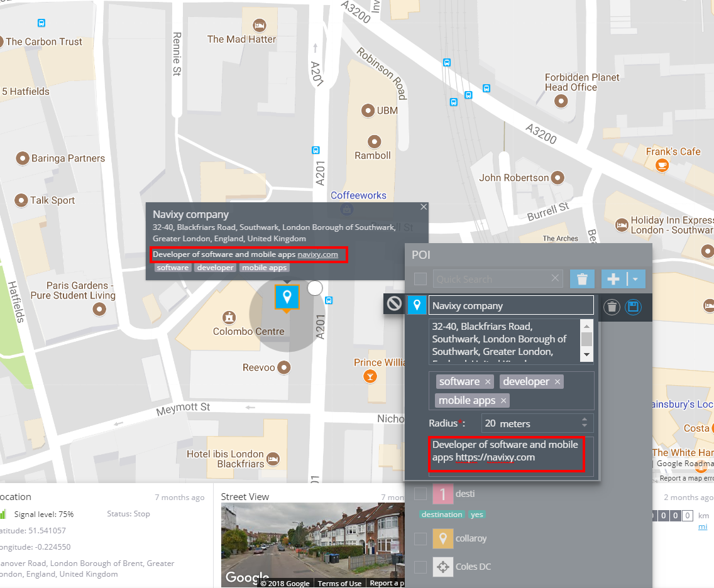
Task: Click the 'mobile apps' tag in the map popup
Action: coord(265,268)
